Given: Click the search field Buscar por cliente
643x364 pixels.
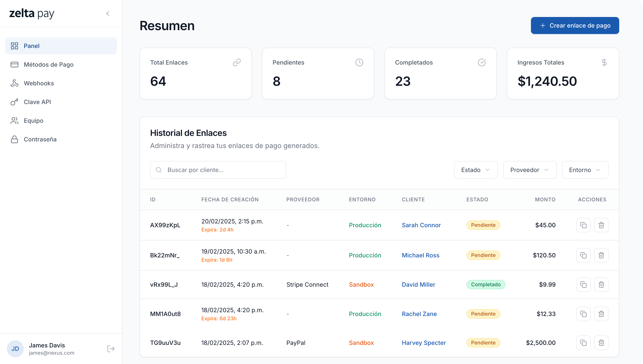Looking at the screenshot, I should [x=218, y=170].
